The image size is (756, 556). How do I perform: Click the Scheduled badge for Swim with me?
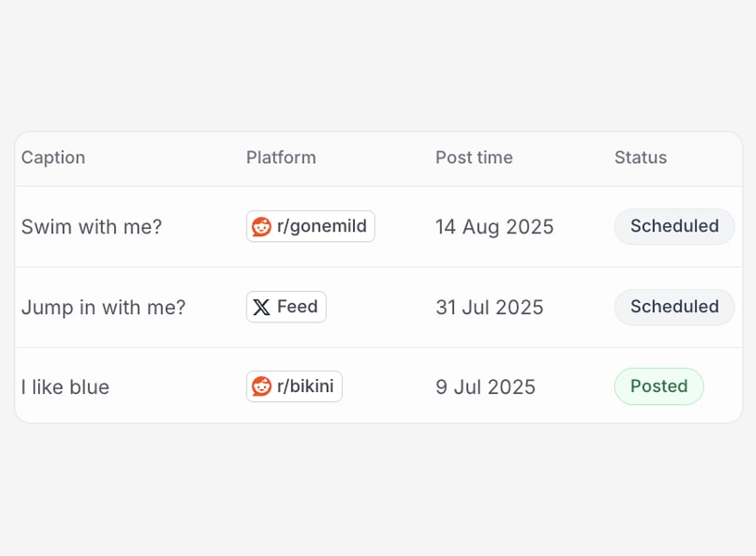[x=674, y=226]
